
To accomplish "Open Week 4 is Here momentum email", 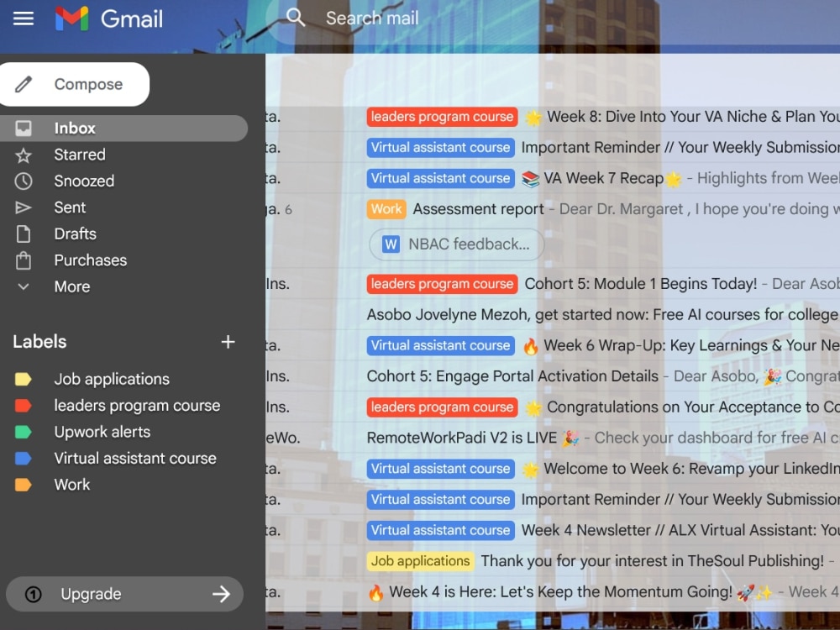I will click(x=553, y=592).
